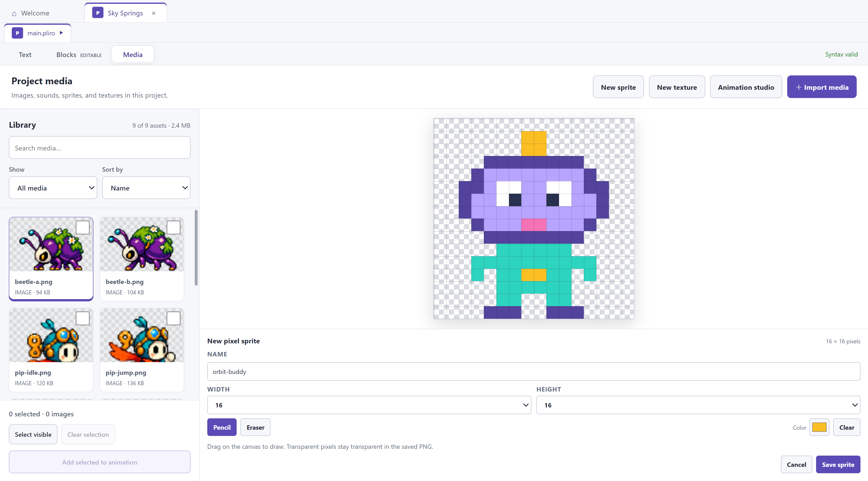This screenshot has height=481, width=868.
Task: Open the Show media filter dropdown
Action: point(53,188)
